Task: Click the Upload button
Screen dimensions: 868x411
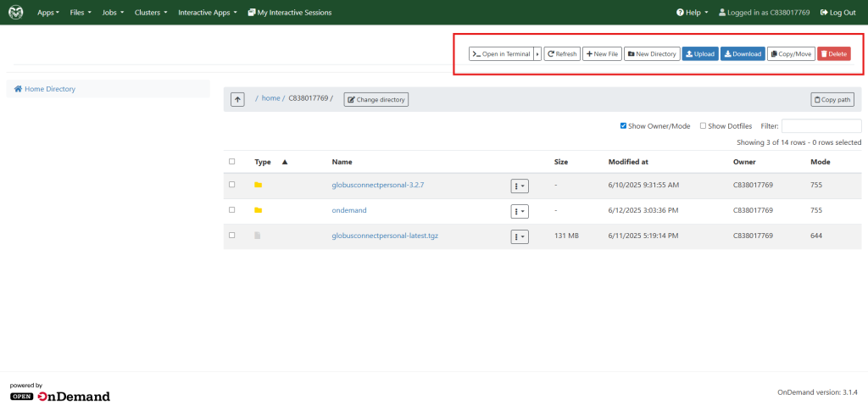Action: [x=699, y=54]
